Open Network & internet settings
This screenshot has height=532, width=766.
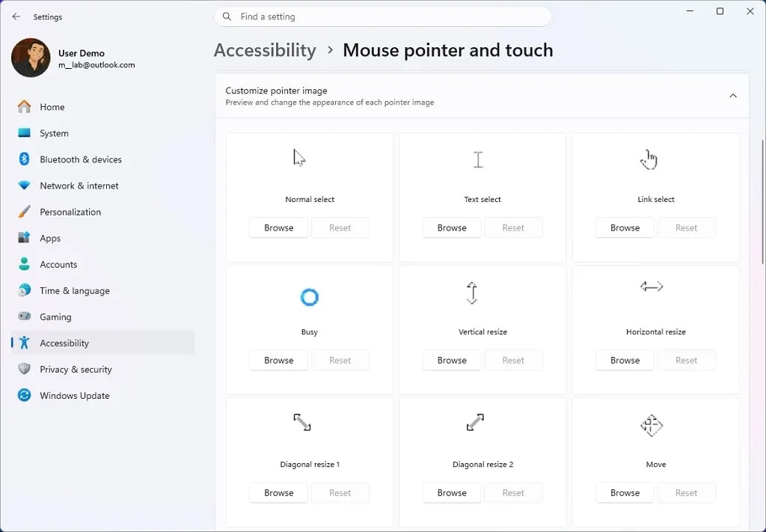click(x=102, y=186)
